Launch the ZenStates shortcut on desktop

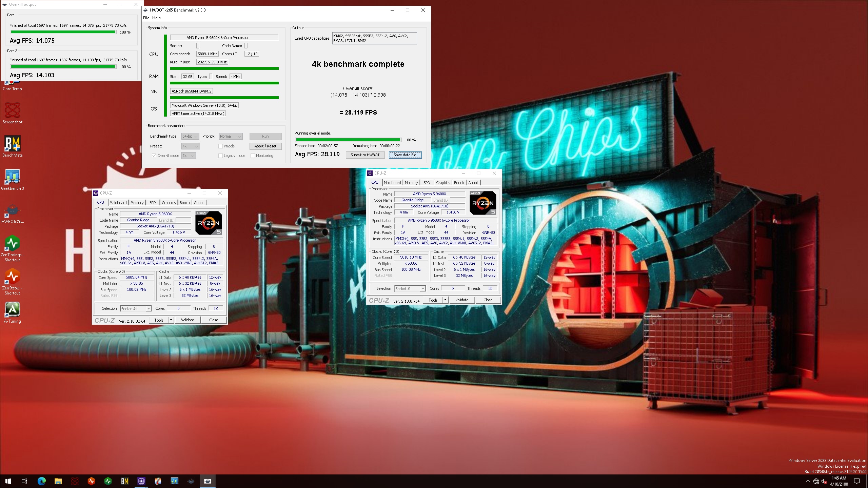click(13, 282)
